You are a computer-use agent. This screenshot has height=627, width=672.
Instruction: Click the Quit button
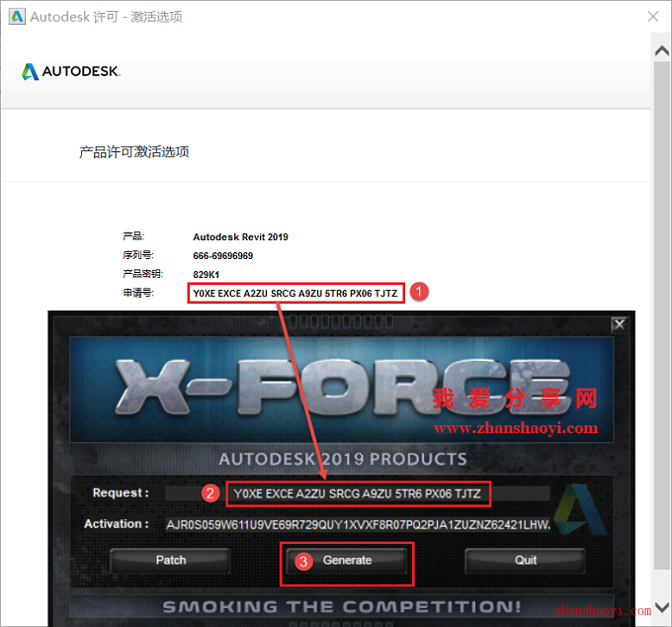coord(525,560)
